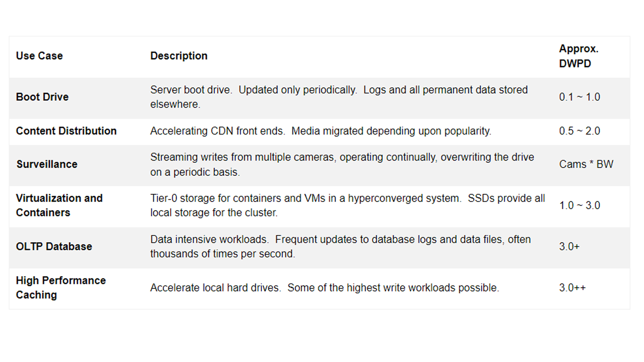
Task: Select the Content Distribution row label
Action: pos(66,131)
